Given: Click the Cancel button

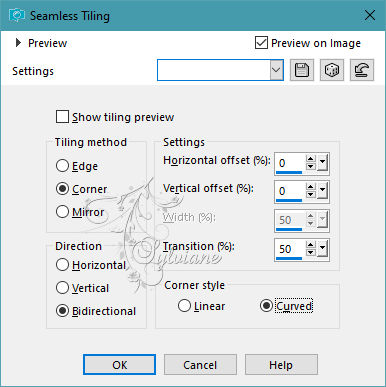Looking at the screenshot, I should pos(200,365).
